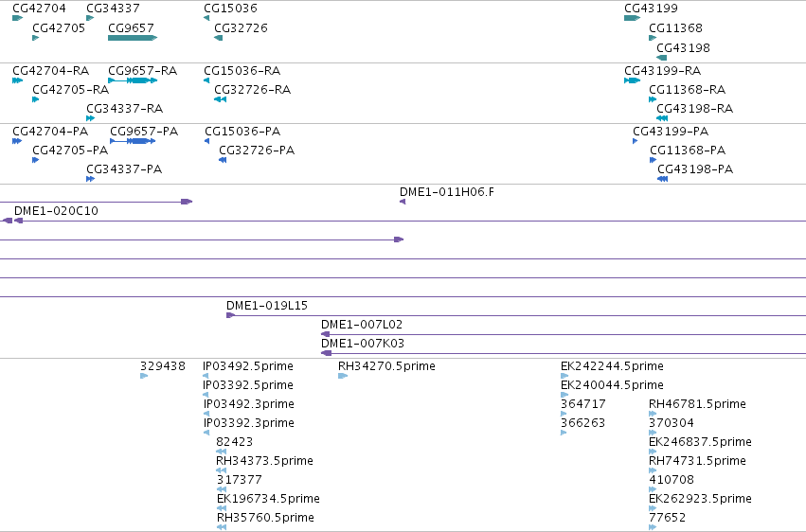Open the CG42704 gene label

[x=39, y=9]
